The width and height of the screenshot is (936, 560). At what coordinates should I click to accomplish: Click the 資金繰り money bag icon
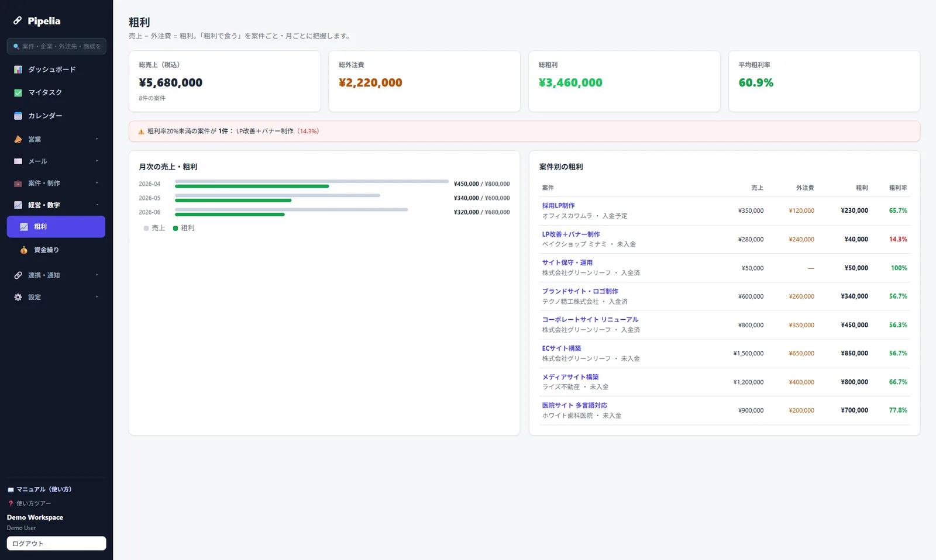coord(24,250)
